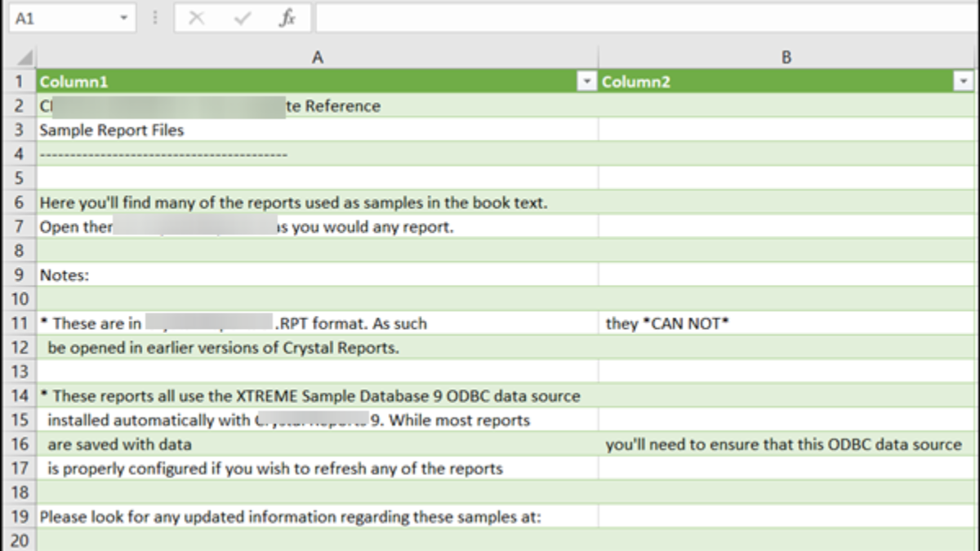Select row 9 header
The image size is (980, 551).
(20, 275)
